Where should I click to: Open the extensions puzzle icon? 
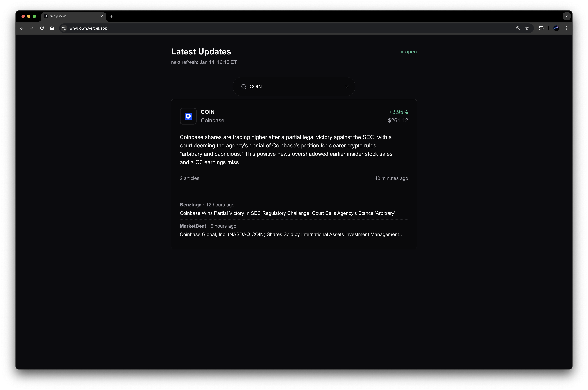(x=541, y=28)
